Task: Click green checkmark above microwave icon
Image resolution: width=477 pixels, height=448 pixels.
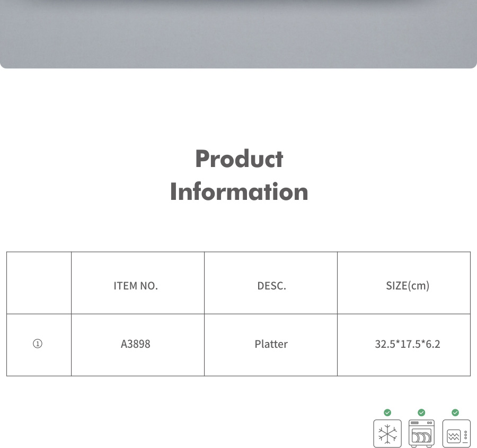Action: pyautogui.click(x=455, y=412)
